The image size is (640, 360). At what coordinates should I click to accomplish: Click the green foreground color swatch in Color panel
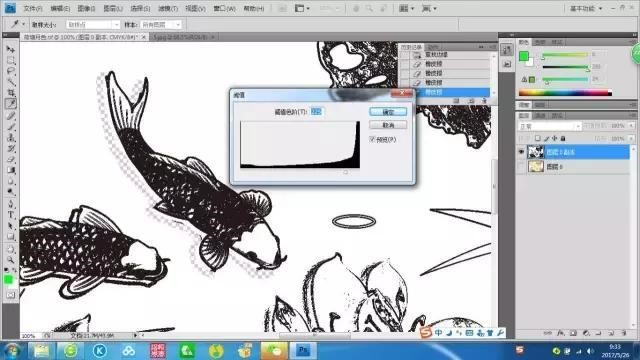pyautogui.click(x=524, y=56)
